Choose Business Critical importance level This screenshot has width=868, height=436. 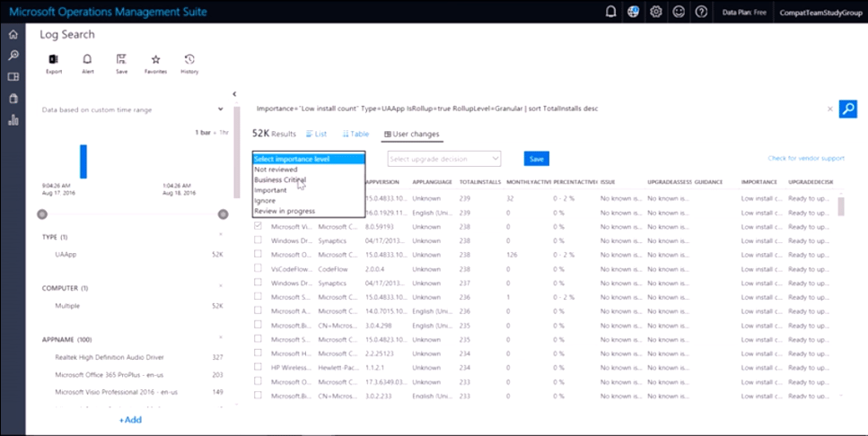[x=309, y=179]
